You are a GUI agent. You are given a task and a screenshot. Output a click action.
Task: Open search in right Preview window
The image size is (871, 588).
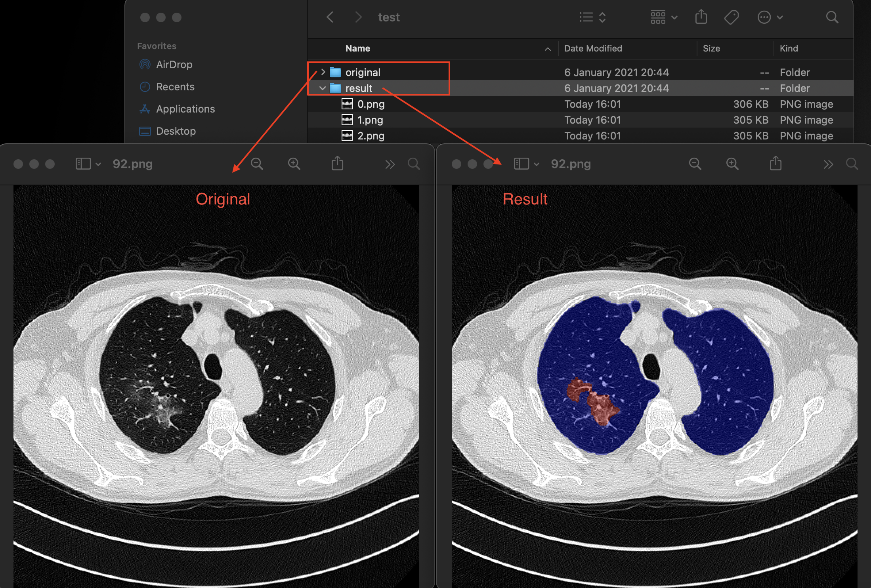[x=852, y=164]
